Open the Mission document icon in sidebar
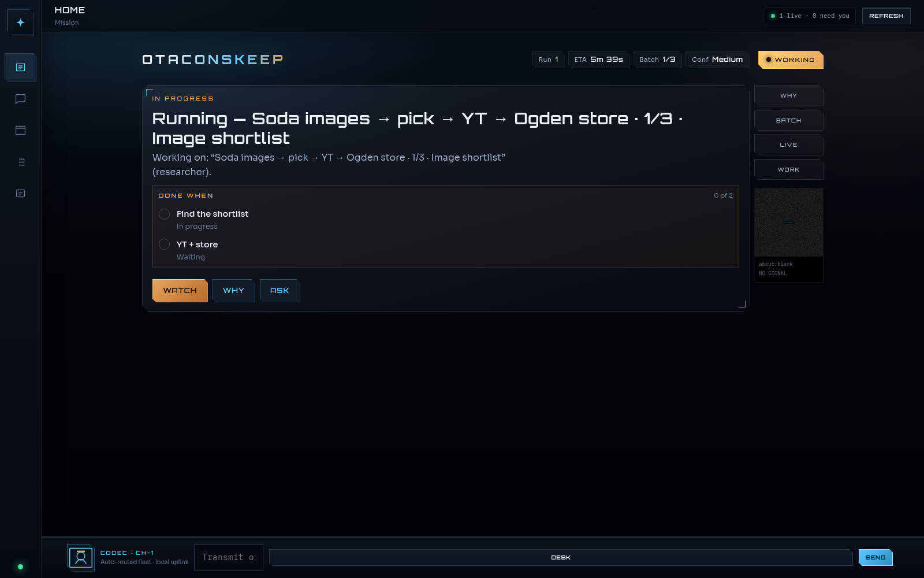Screen dimensions: 924x578 20,68
